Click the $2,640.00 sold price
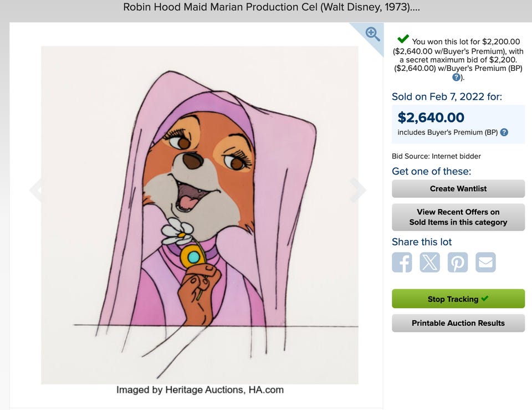 click(431, 117)
